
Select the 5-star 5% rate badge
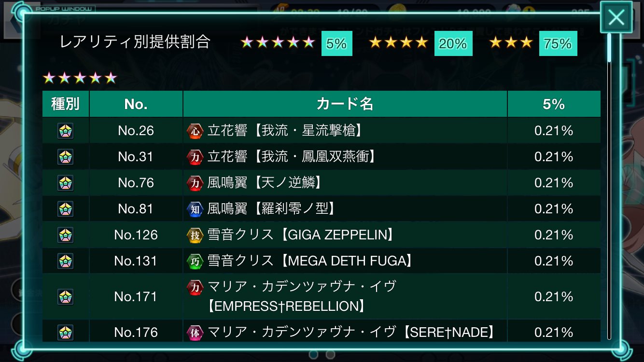point(336,43)
